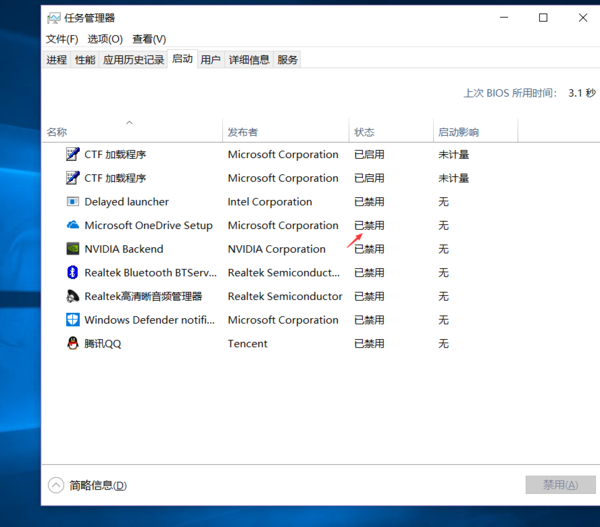Select the Realtek Bluetooth icon
This screenshot has width=600, height=527.
tap(72, 272)
